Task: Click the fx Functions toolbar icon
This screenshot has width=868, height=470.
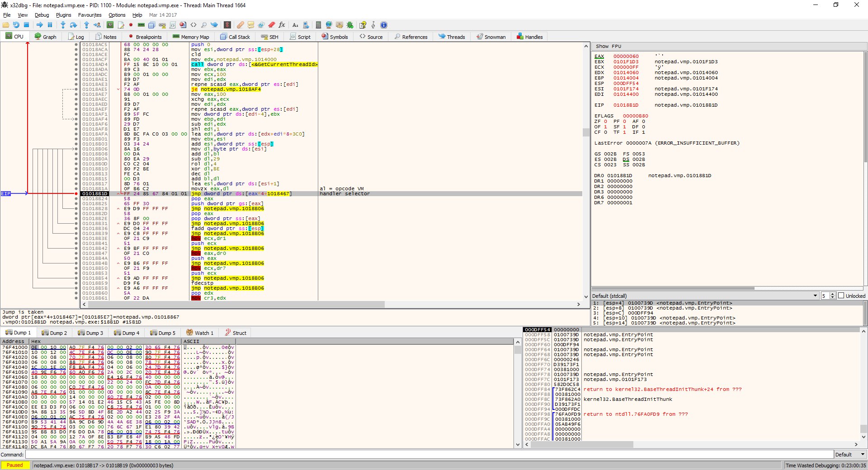Action: (x=282, y=25)
